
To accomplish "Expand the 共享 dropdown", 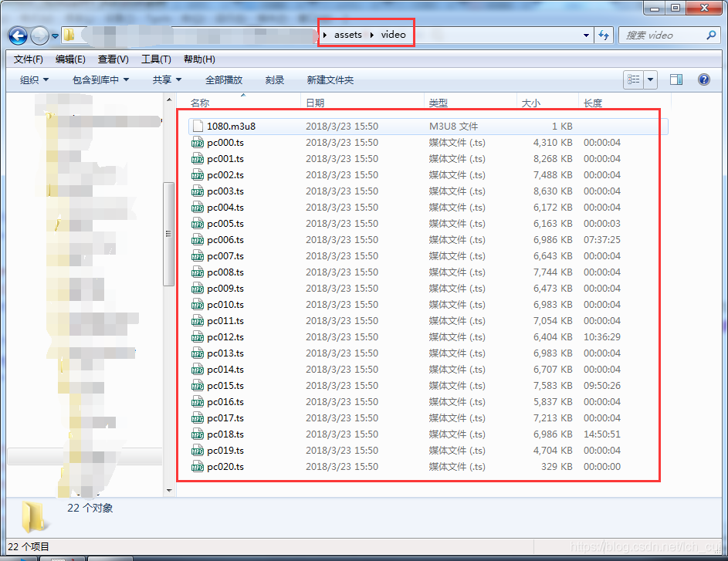I will click(167, 79).
